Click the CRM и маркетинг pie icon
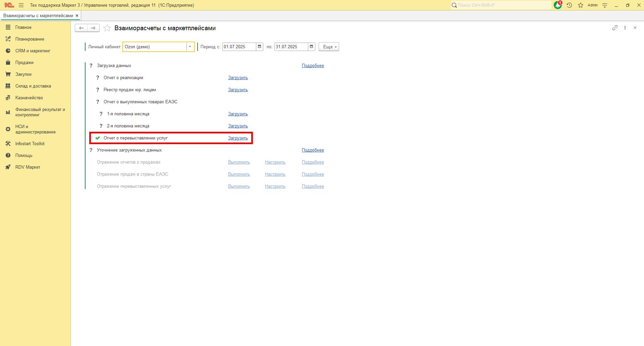644x346 pixels. [x=8, y=51]
